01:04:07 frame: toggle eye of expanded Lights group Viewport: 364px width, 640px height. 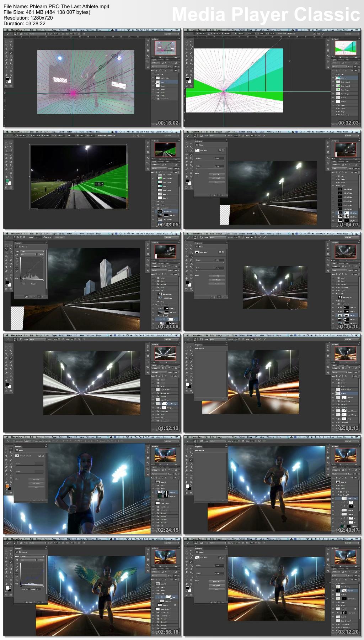(333, 185)
